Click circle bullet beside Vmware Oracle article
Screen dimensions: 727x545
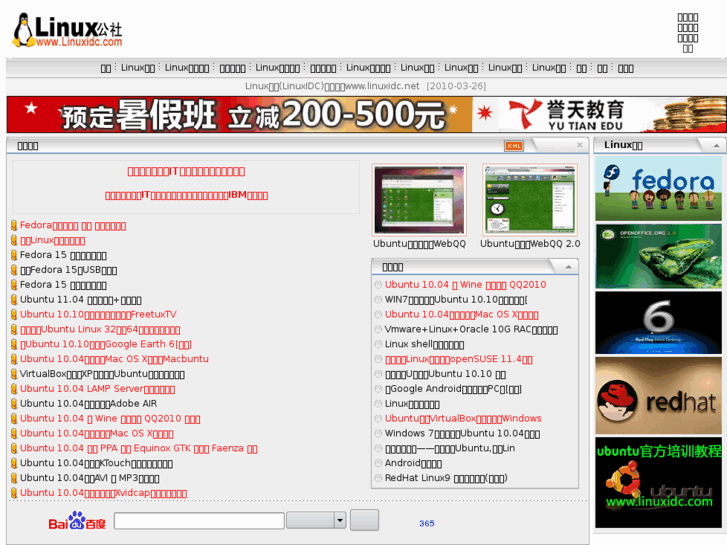(378, 329)
